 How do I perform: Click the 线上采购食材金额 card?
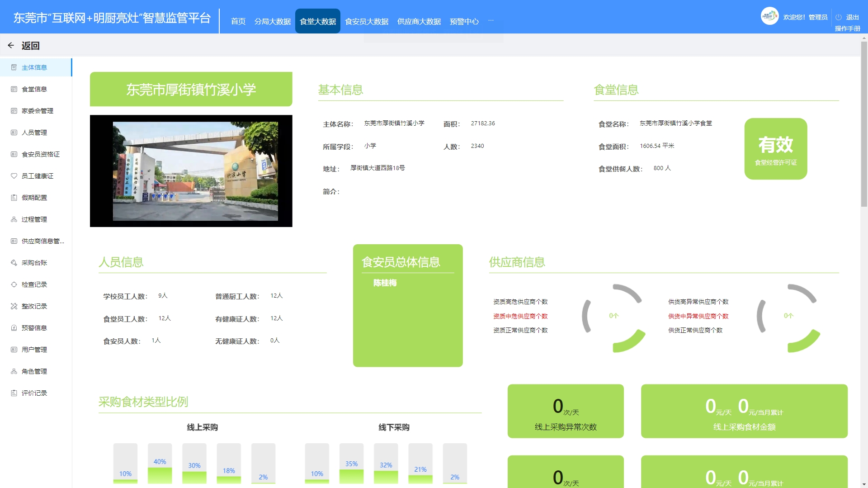744,411
